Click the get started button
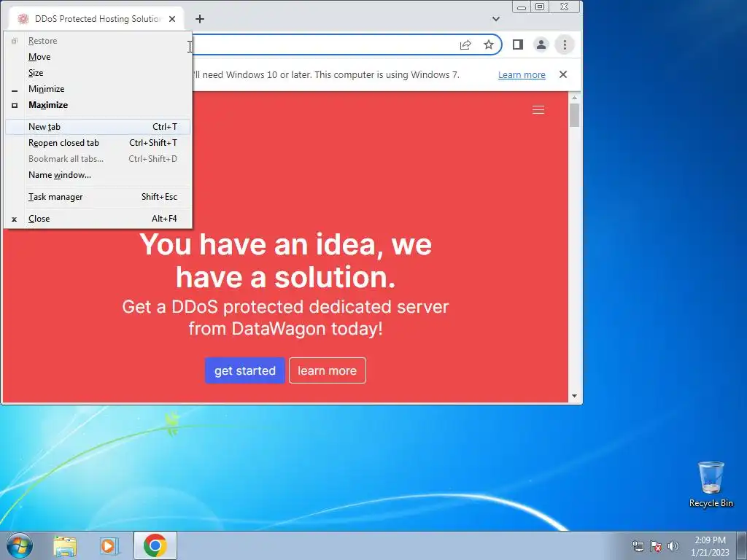The height and width of the screenshot is (560, 747). pyautogui.click(x=245, y=370)
